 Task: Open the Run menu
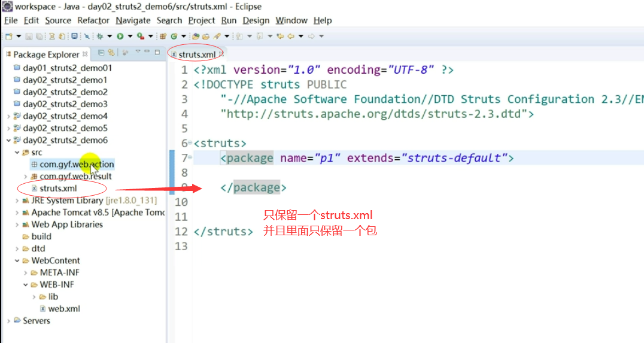coord(229,20)
